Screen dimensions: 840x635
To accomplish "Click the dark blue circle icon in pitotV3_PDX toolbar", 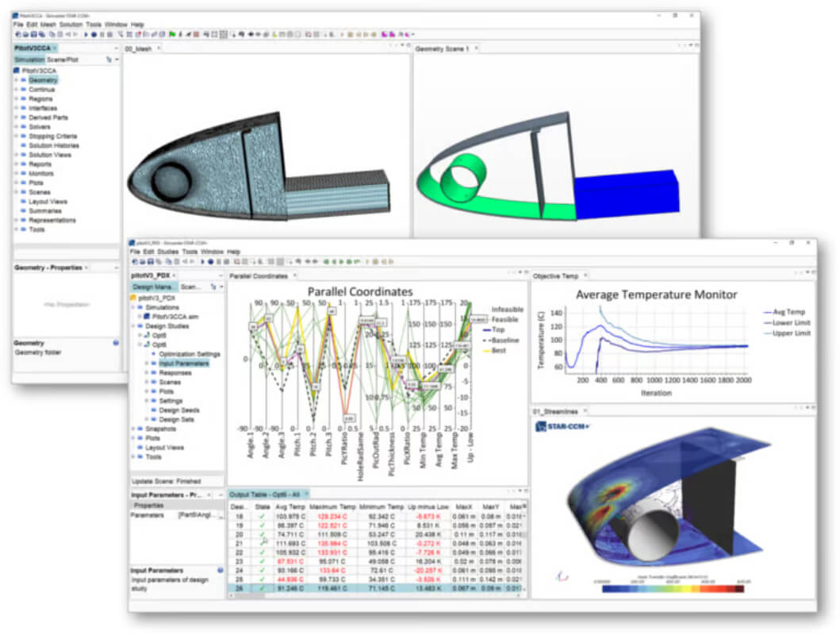I will 210,261.
